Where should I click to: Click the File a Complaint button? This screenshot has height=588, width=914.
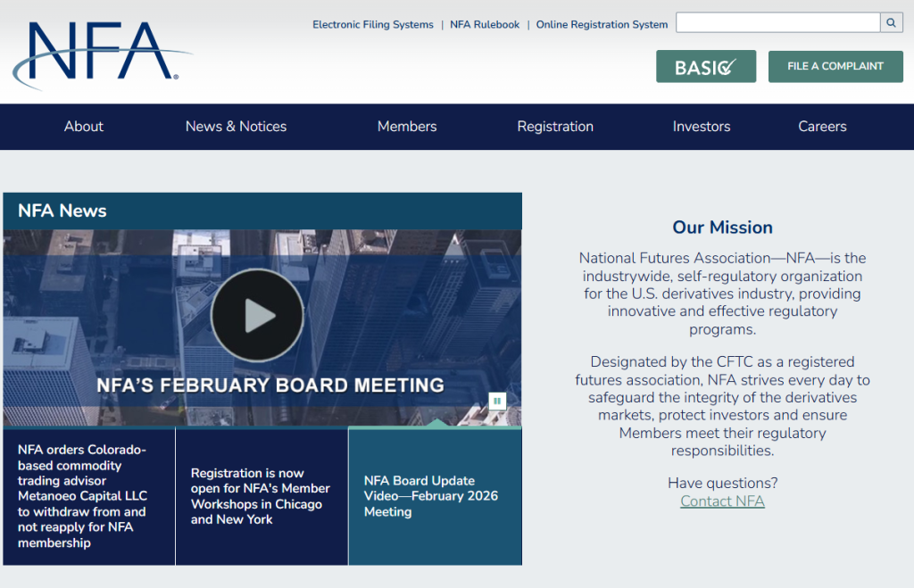coord(835,66)
